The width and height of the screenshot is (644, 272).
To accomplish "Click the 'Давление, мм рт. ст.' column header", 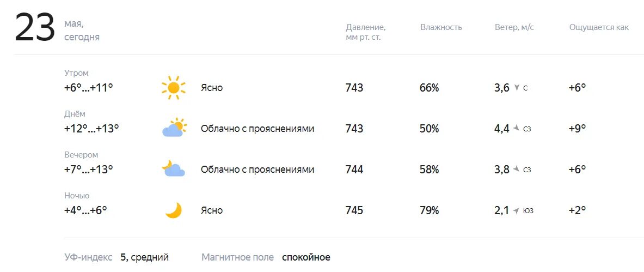I will [x=365, y=32].
